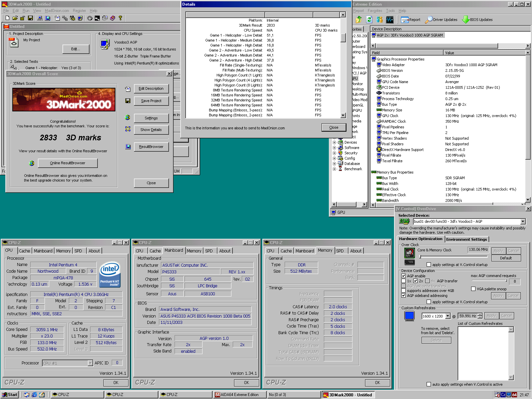Switch to Cache tab in the CPU-Z CPU window

[x=24, y=251]
